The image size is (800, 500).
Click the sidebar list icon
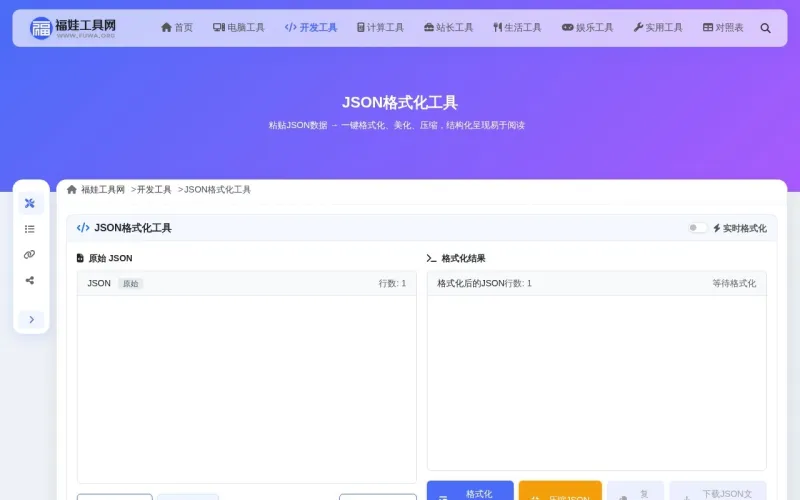pos(30,229)
